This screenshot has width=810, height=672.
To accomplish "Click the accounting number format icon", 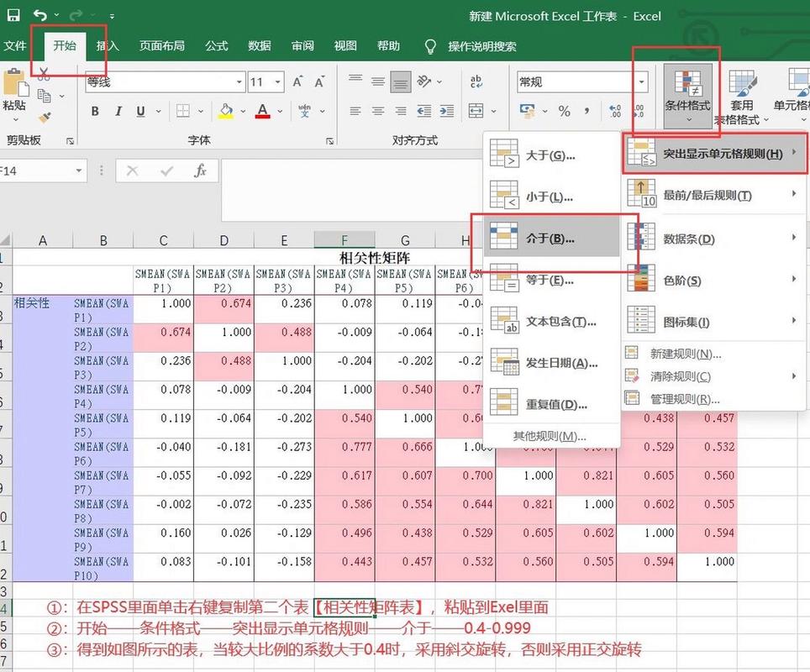I will click(x=527, y=111).
